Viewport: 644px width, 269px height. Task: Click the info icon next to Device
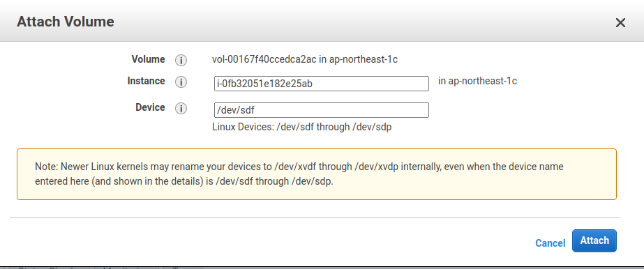pos(181,109)
